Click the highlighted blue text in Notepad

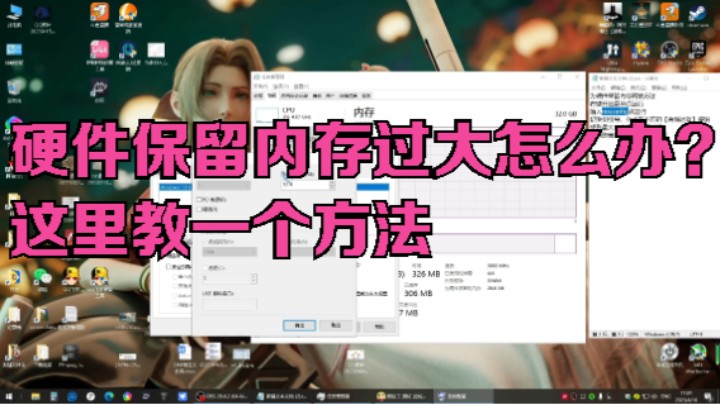[615, 112]
